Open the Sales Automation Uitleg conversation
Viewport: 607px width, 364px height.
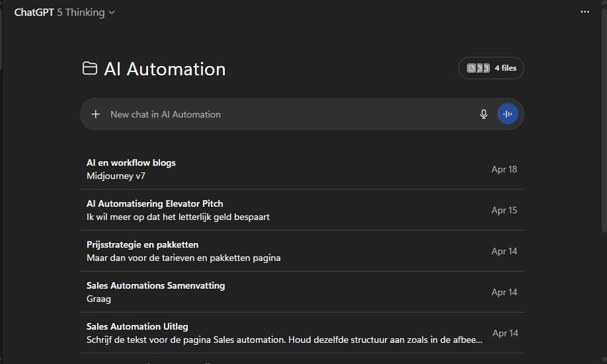pos(137,326)
